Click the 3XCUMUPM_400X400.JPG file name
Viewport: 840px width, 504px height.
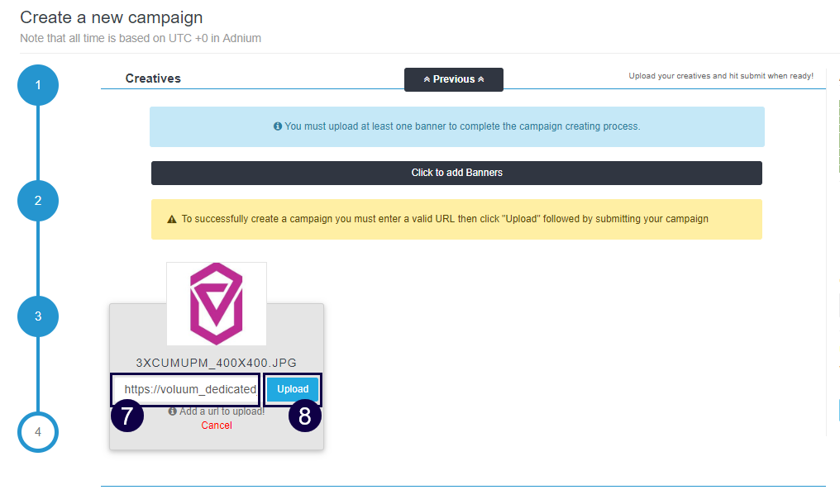(x=217, y=363)
